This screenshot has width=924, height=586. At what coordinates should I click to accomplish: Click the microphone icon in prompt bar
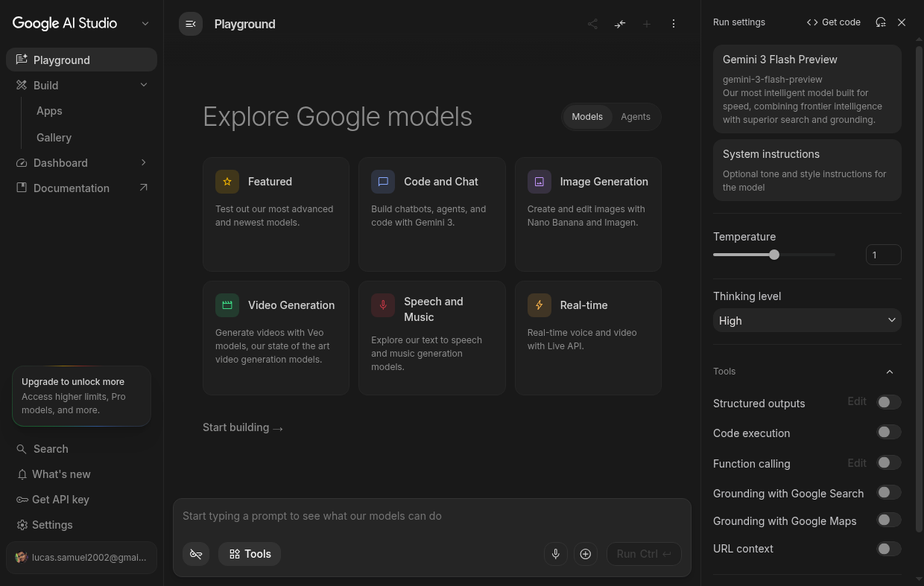coord(556,554)
